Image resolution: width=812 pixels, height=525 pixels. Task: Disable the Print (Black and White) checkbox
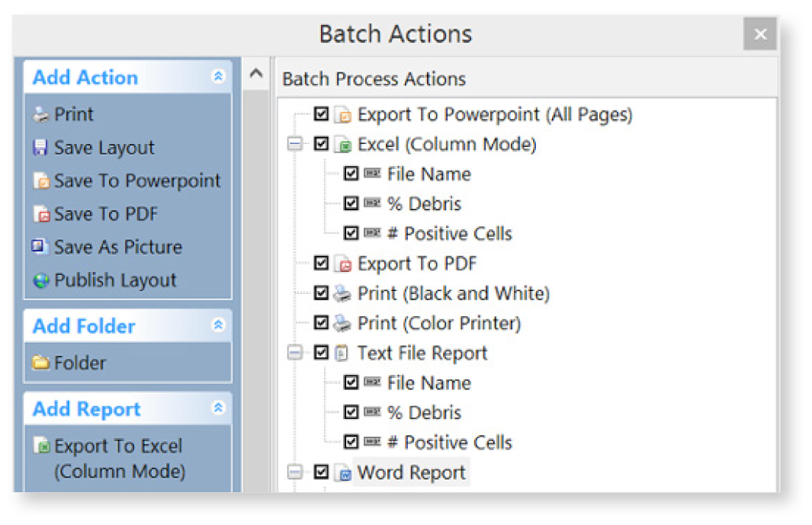[322, 293]
